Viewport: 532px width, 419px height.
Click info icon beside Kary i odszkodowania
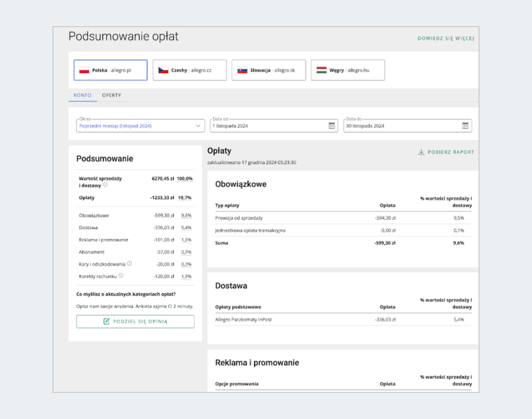(x=129, y=263)
